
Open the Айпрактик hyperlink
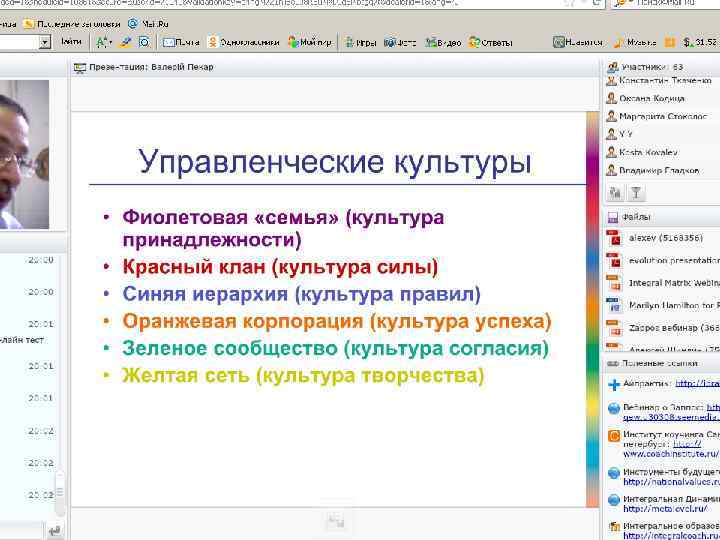pos(698,384)
